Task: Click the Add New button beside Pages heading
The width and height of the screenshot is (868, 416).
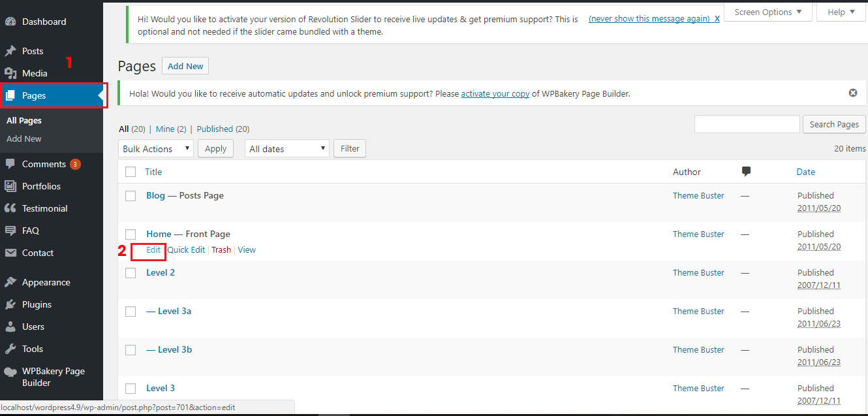Action: (x=185, y=66)
